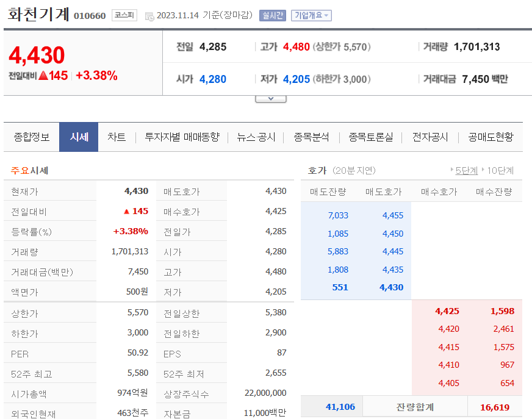Select the 5단계 quote display option
The image size is (532, 419).
point(466,171)
